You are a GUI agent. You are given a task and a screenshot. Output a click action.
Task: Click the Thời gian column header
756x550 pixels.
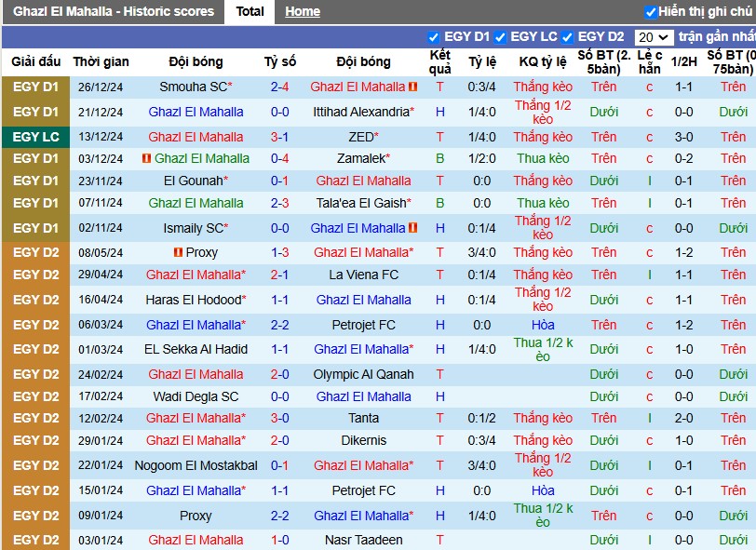click(x=101, y=61)
